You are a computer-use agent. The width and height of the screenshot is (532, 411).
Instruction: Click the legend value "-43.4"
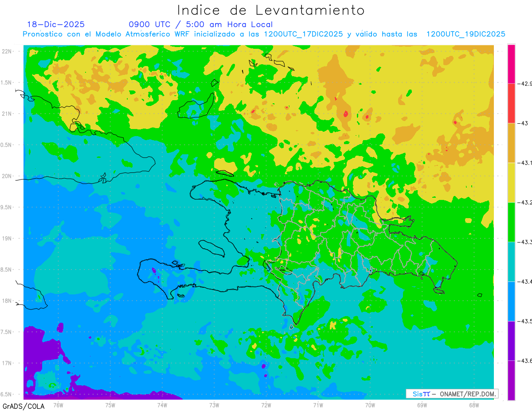(525, 282)
